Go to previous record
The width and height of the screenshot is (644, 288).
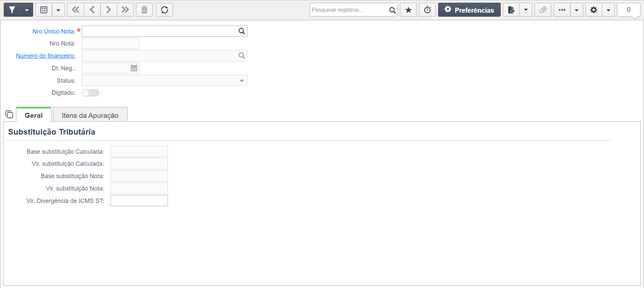click(x=92, y=10)
